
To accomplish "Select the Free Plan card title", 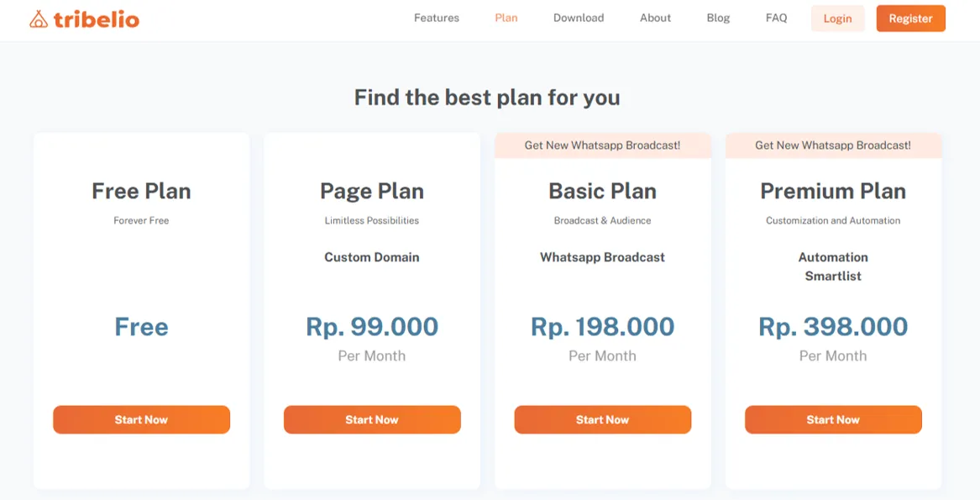I will tap(141, 191).
